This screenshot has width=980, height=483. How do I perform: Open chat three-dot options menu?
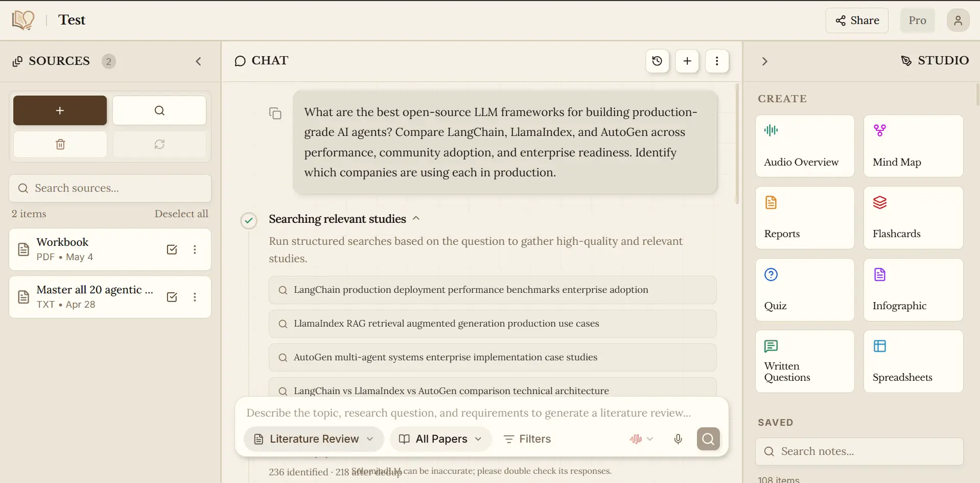(717, 61)
